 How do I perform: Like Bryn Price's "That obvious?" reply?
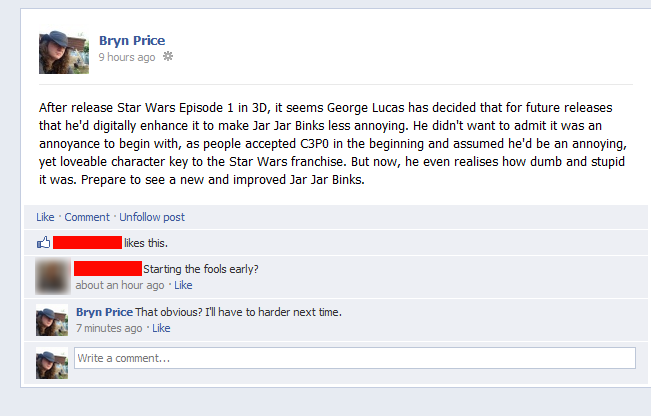[161, 328]
